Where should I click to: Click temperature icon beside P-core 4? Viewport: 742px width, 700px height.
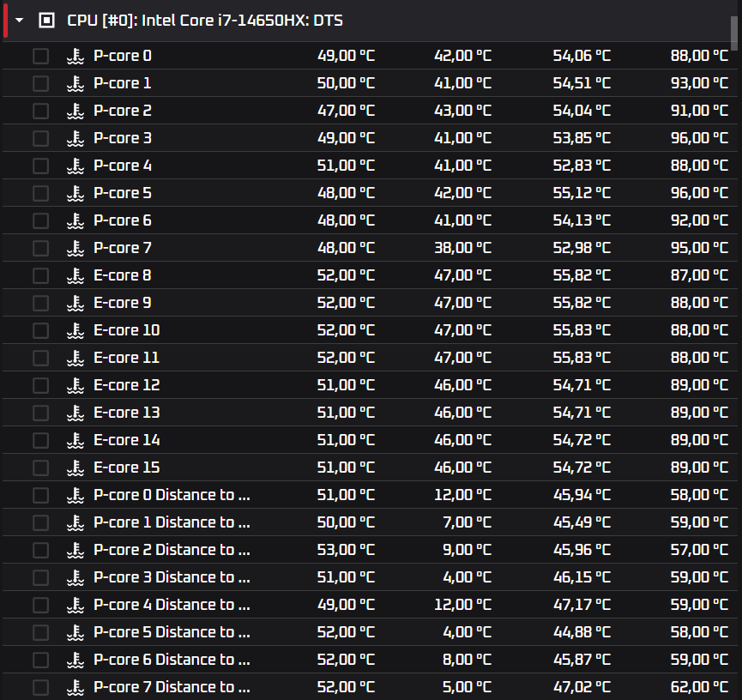point(75,166)
